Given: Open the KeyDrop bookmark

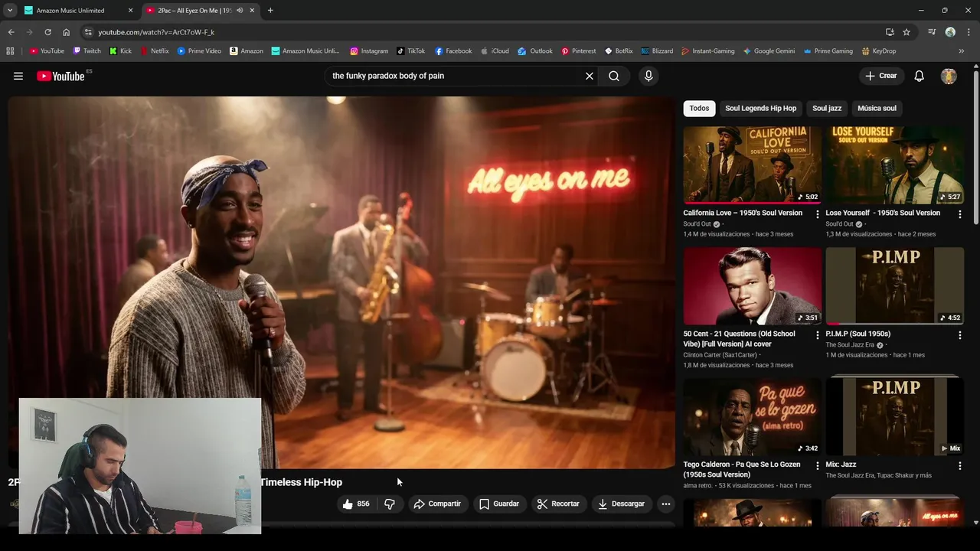Looking at the screenshot, I should [879, 51].
